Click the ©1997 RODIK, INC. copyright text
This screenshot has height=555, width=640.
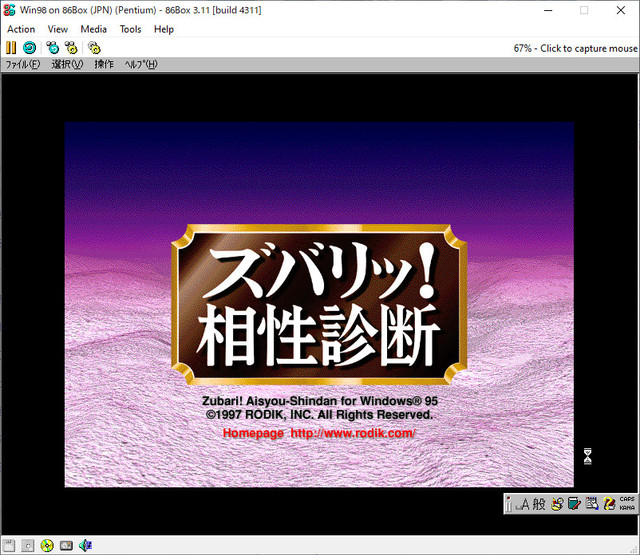[x=319, y=415]
